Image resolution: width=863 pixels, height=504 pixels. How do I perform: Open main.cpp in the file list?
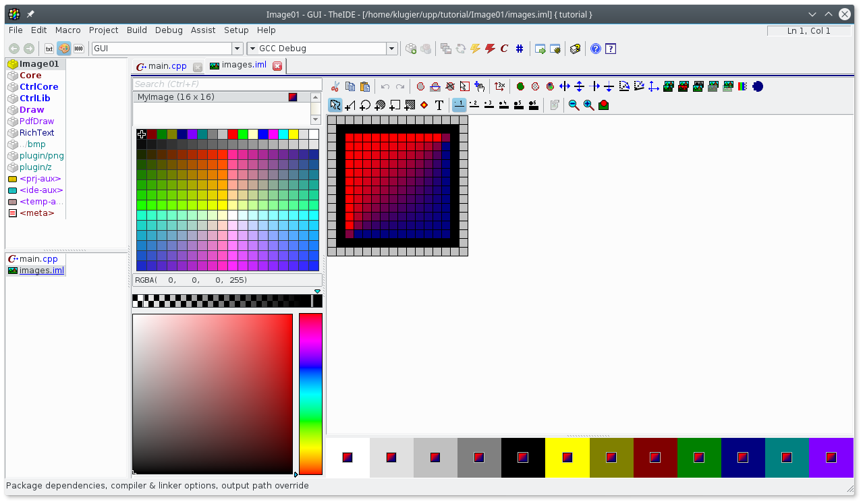38,259
